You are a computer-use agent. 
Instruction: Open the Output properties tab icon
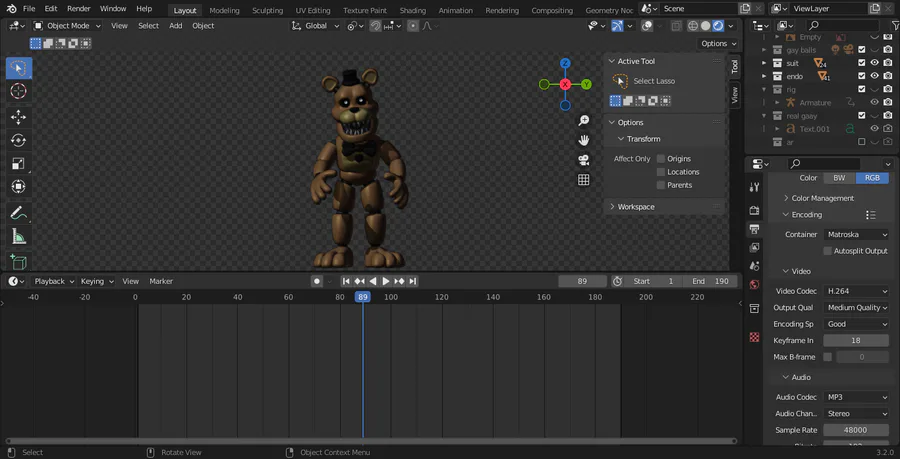755,230
